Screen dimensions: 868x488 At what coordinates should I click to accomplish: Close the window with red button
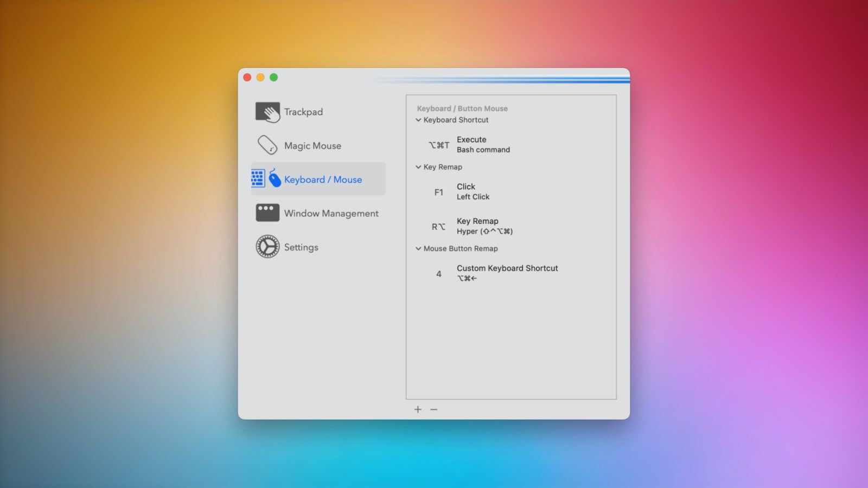point(247,78)
